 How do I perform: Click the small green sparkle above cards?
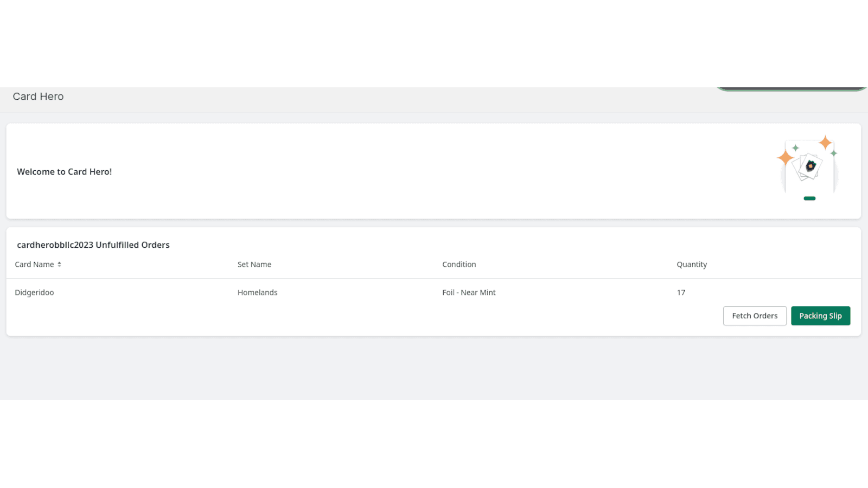[x=795, y=148]
